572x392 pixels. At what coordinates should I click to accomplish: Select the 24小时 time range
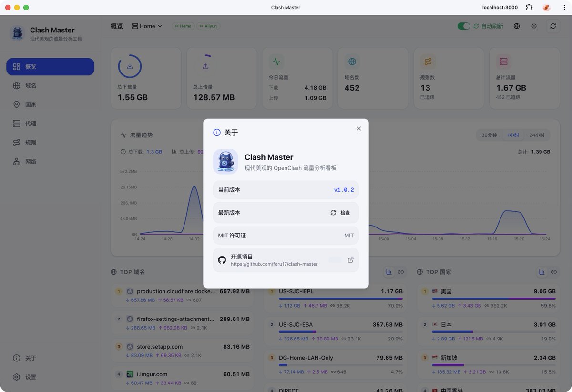tap(537, 135)
